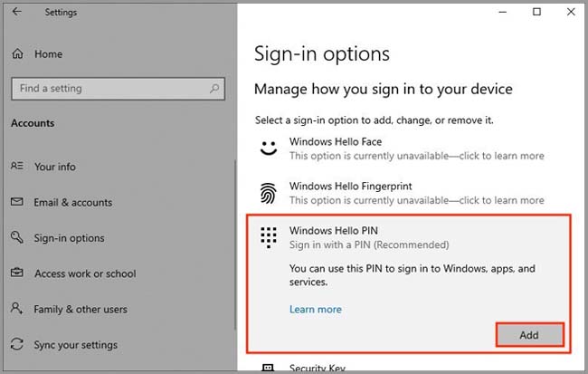The width and height of the screenshot is (588, 374).
Task: Click the Access work or school briefcase icon
Action: (17, 273)
